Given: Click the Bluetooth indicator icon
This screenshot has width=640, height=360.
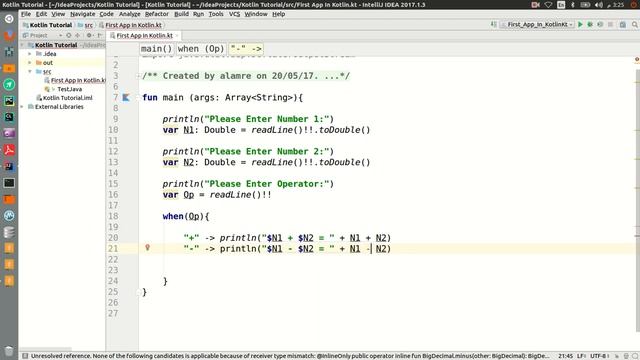Looking at the screenshot, I should (x=573, y=4).
